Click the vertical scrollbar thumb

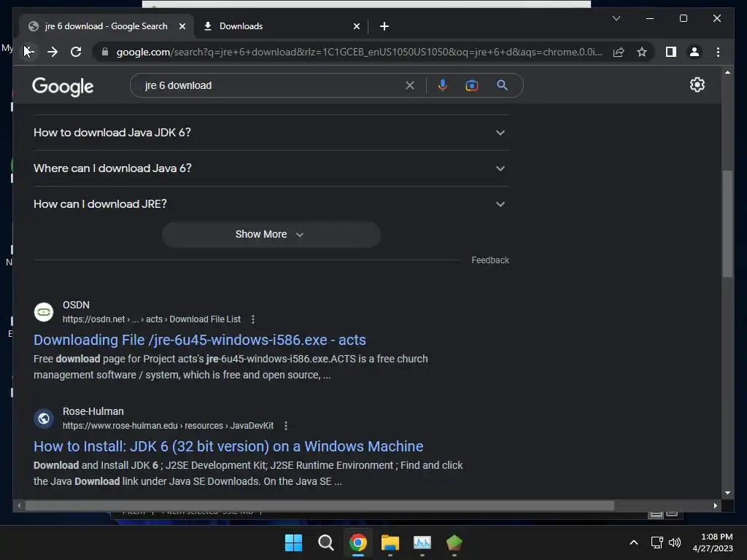point(727,223)
